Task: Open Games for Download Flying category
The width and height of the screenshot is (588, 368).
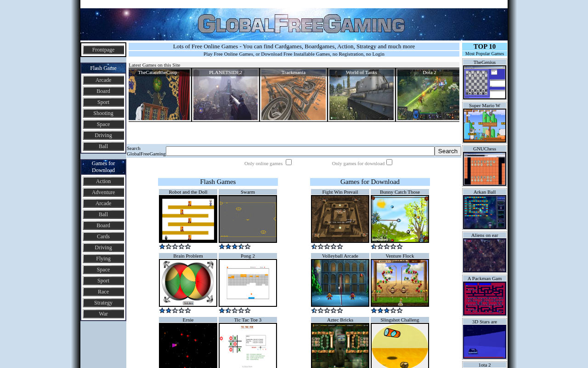Action: (x=103, y=259)
